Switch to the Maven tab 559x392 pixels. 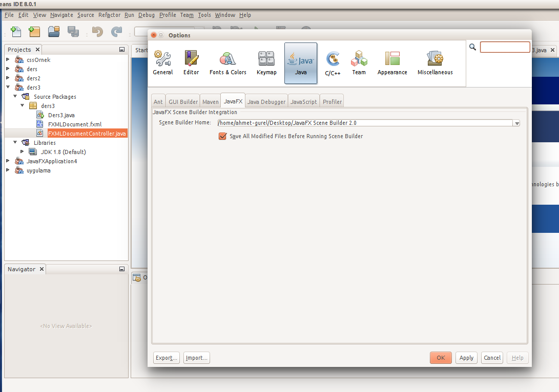pyautogui.click(x=211, y=101)
